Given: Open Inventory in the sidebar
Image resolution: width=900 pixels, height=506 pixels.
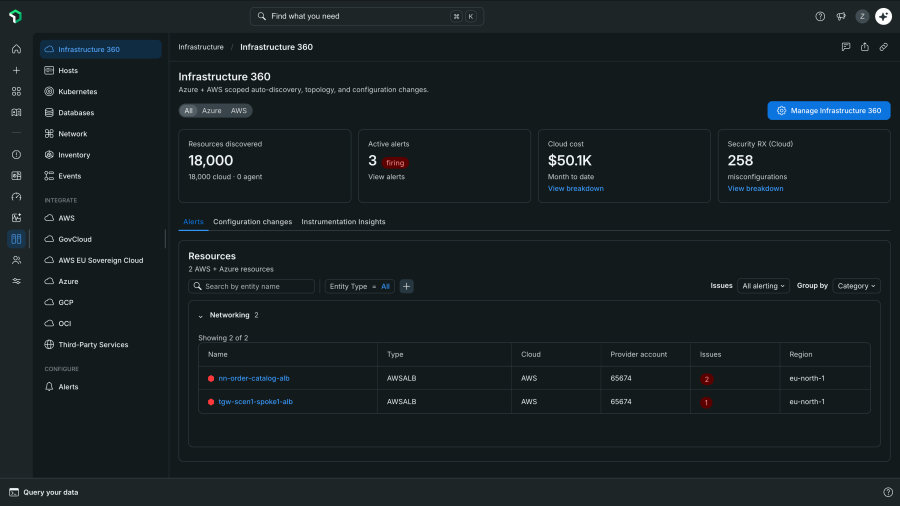Looking at the screenshot, I should (100, 155).
